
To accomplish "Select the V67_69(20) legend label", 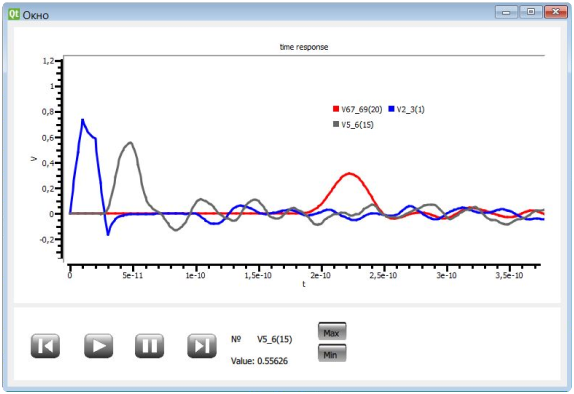I will pos(362,109).
